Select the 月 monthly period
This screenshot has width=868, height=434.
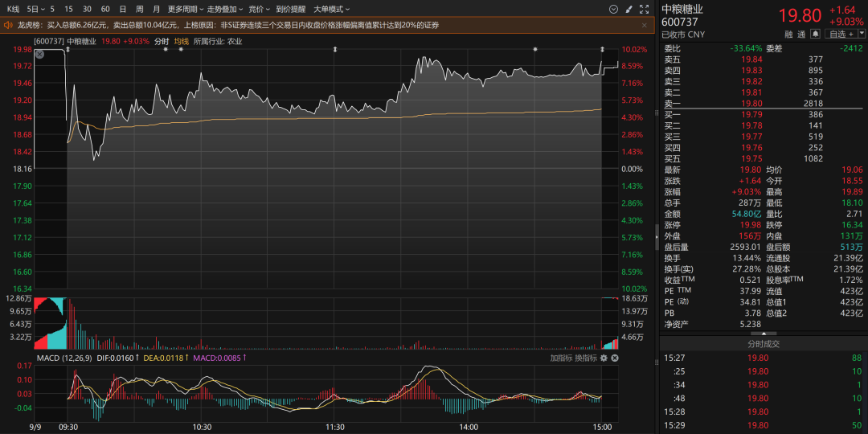tap(156, 10)
